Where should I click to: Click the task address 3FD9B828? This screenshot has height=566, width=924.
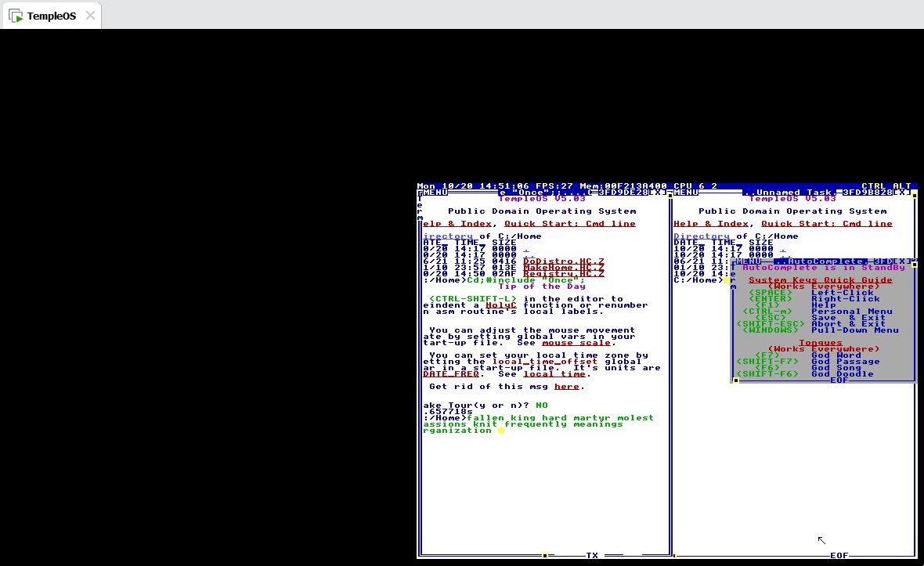click(868, 193)
